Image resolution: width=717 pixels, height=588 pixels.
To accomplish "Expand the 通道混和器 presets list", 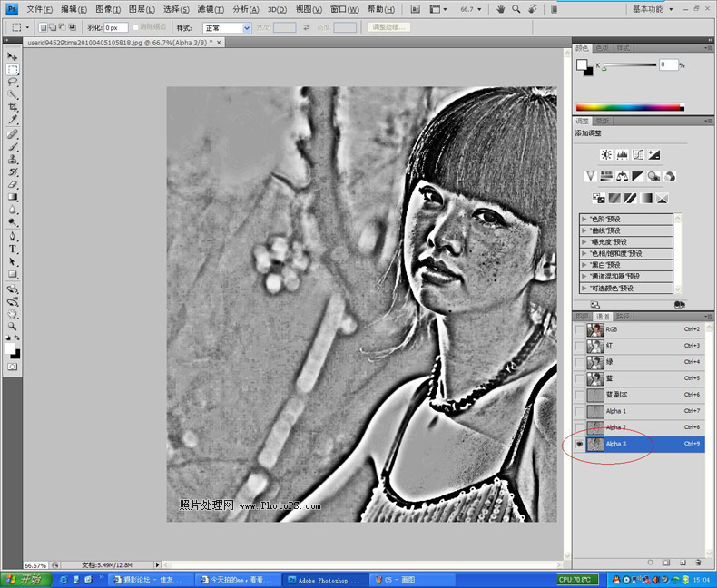I will (584, 276).
